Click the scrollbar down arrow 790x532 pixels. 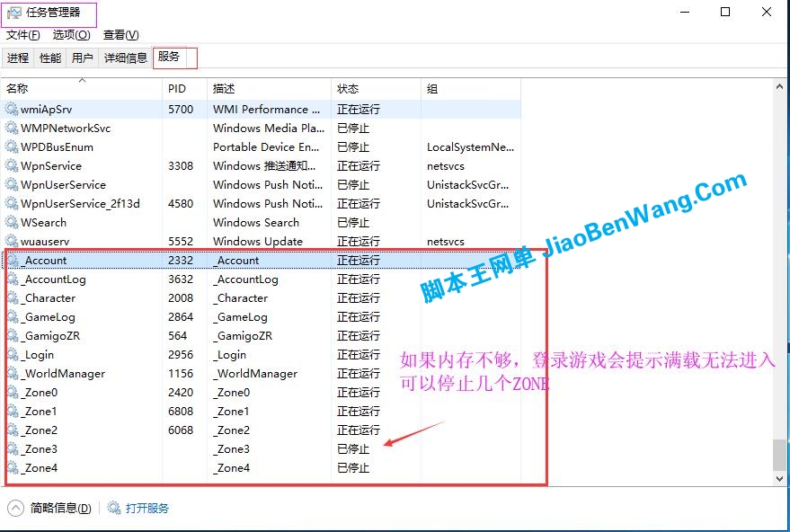click(x=779, y=479)
